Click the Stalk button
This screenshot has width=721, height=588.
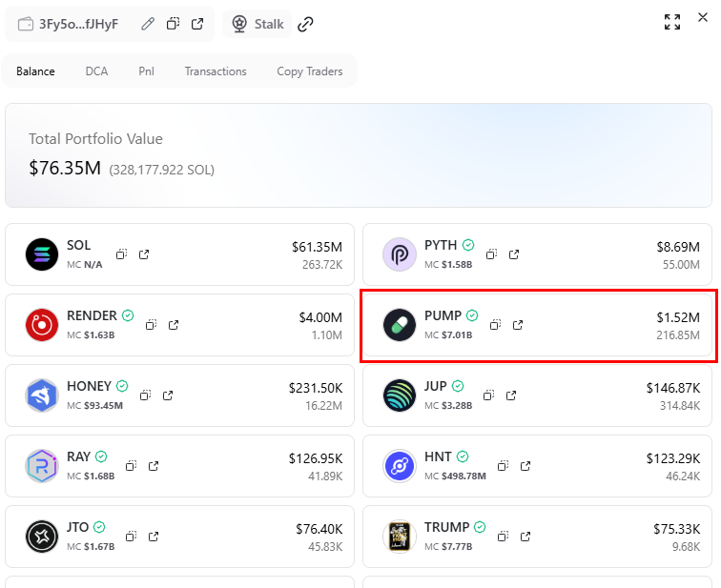(x=257, y=24)
